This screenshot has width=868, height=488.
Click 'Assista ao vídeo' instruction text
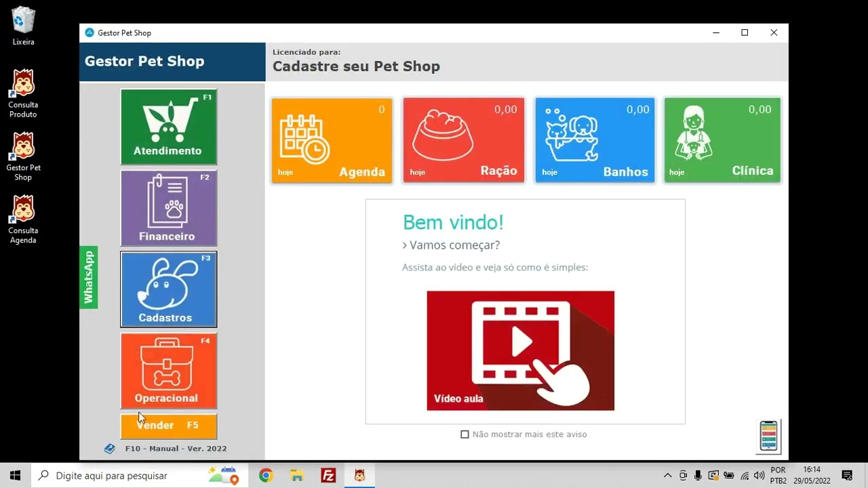[x=495, y=268]
